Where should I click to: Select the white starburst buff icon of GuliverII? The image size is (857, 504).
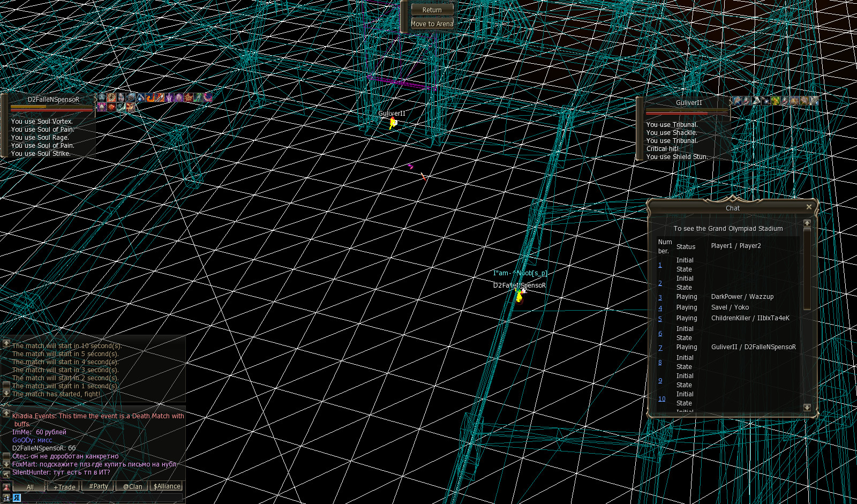click(x=766, y=101)
